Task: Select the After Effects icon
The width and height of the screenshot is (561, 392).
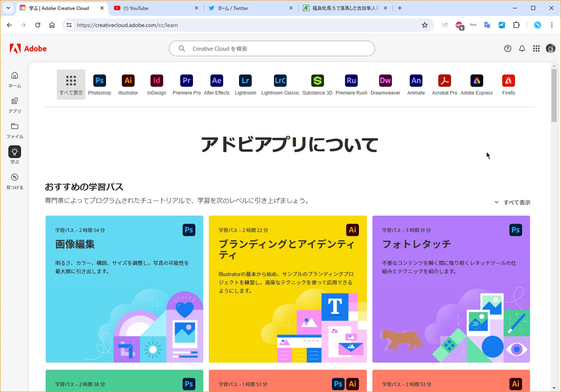Action: pyautogui.click(x=217, y=85)
